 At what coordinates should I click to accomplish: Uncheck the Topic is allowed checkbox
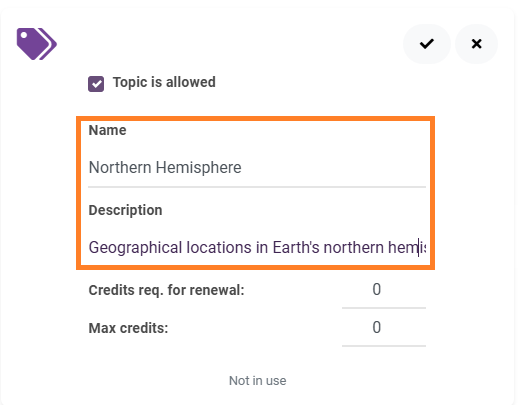(96, 83)
